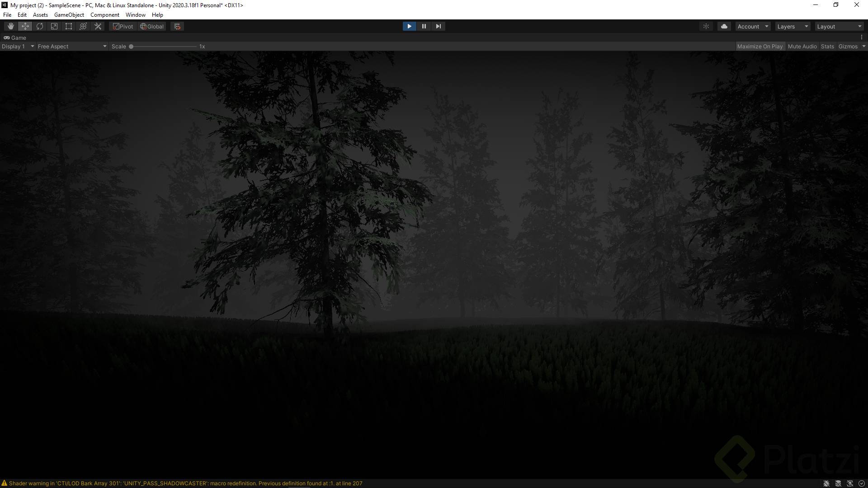The width and height of the screenshot is (868, 488).
Task: Enable grid snapping
Action: click(x=177, y=26)
